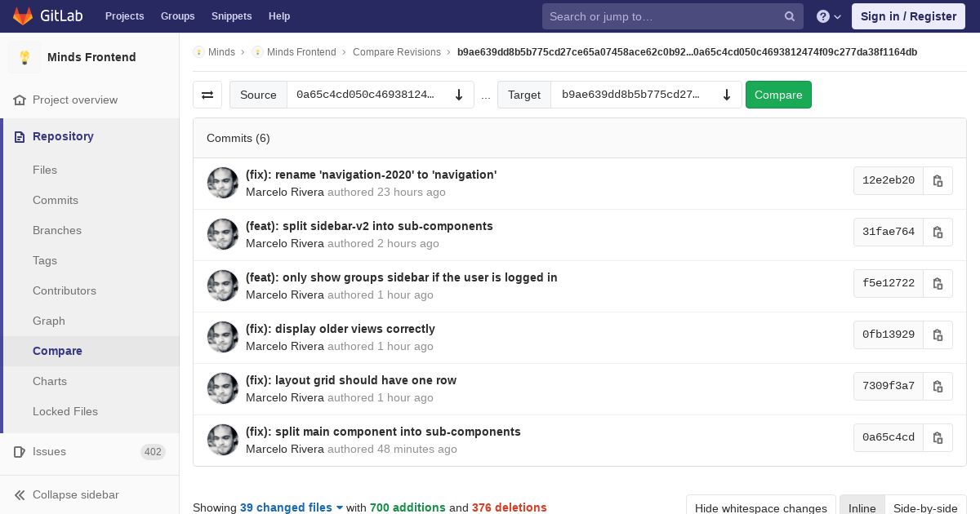Image resolution: width=980 pixels, height=514 pixels.
Task: Open Projects in top navigation
Action: click(x=125, y=16)
